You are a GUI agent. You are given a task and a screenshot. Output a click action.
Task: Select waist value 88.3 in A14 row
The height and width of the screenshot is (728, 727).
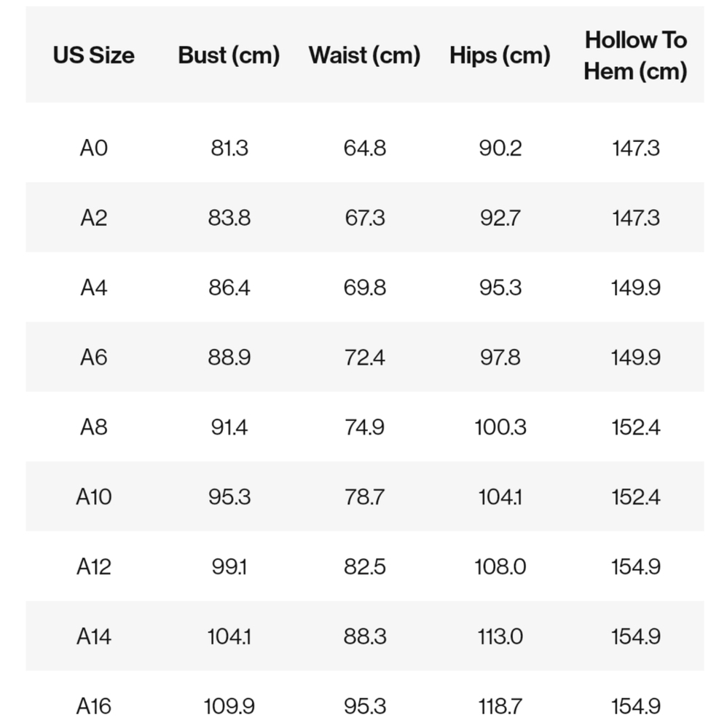365,636
